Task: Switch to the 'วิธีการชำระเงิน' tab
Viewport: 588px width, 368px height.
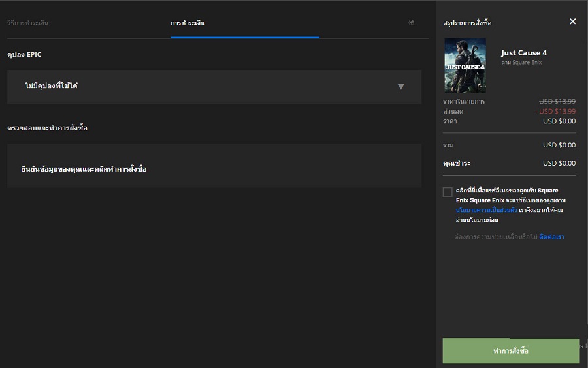Action: [x=27, y=23]
